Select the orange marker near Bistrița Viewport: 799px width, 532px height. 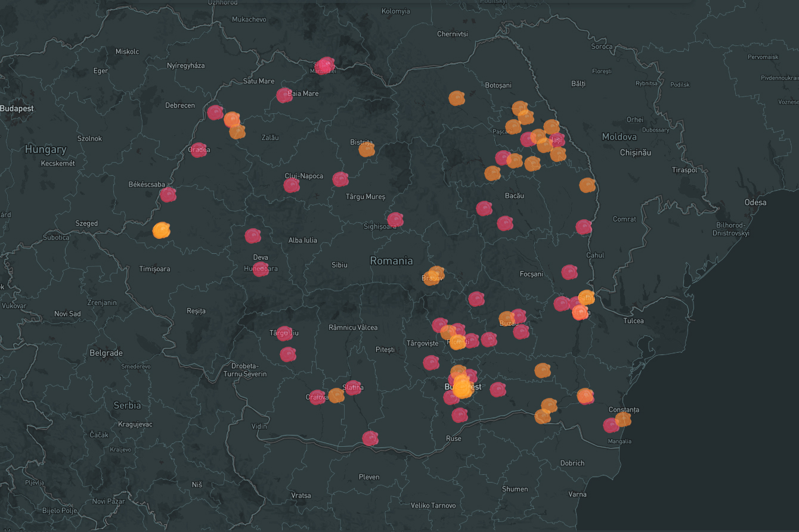point(367,150)
